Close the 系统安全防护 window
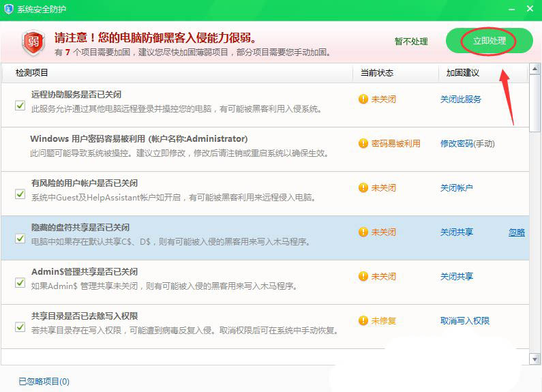The height and width of the screenshot is (392, 542). 530,8
